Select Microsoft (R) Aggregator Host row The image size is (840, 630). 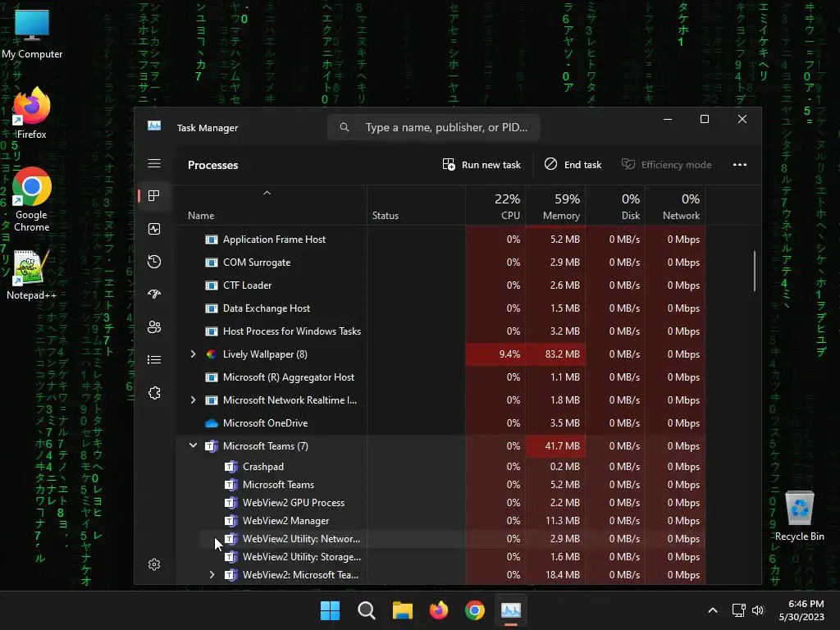[440, 377]
